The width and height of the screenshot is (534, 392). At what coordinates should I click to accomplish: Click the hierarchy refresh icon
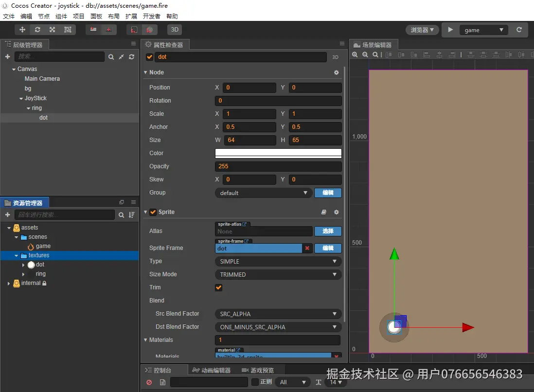[x=131, y=57]
